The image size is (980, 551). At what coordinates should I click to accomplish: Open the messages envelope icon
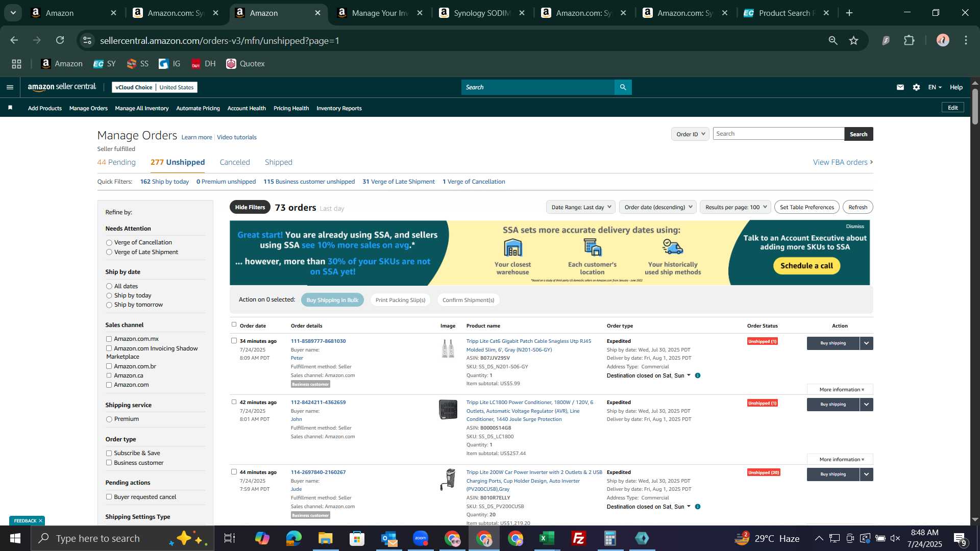[900, 87]
